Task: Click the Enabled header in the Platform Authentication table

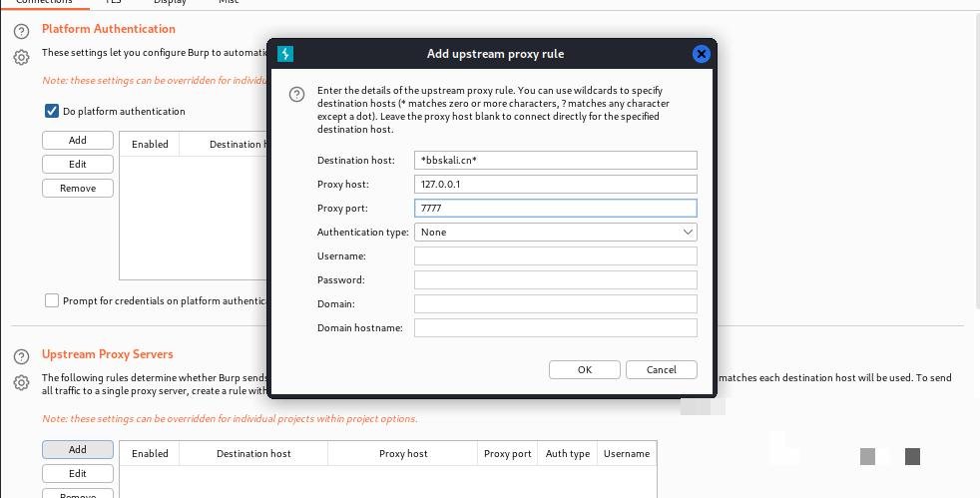Action: [150, 144]
